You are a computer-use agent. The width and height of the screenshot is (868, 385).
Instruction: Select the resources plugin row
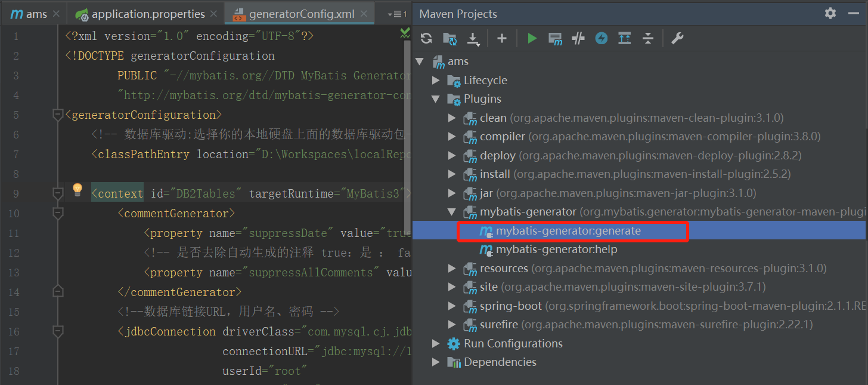coord(640,269)
